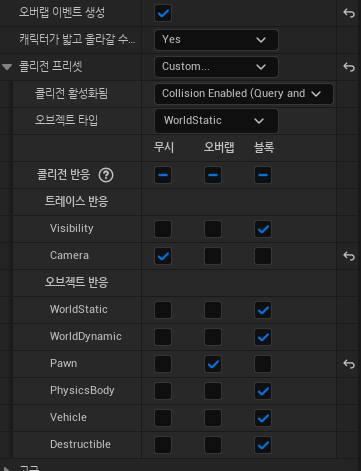Set PhysicsBody response to 무시
Image resolution: width=361 pixels, height=471 pixels.
click(163, 391)
